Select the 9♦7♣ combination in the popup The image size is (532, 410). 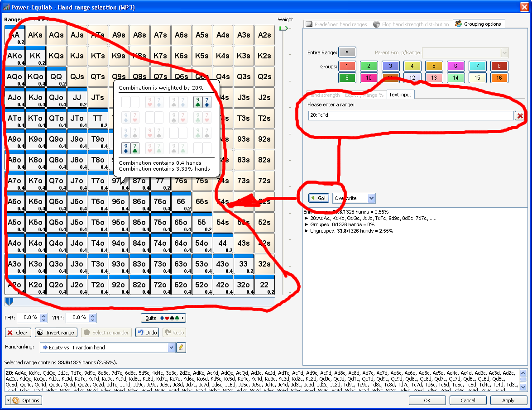point(131,148)
